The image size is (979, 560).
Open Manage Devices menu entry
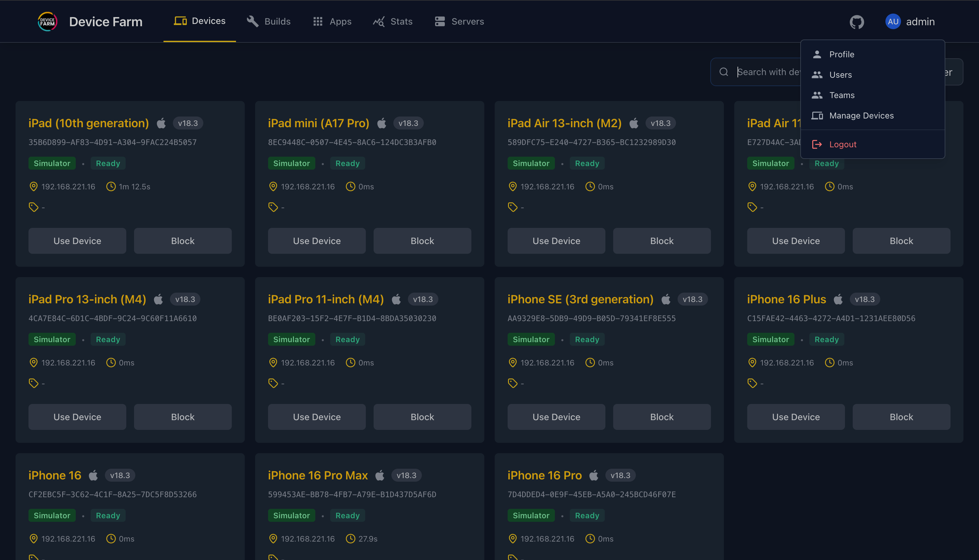pyautogui.click(x=861, y=115)
